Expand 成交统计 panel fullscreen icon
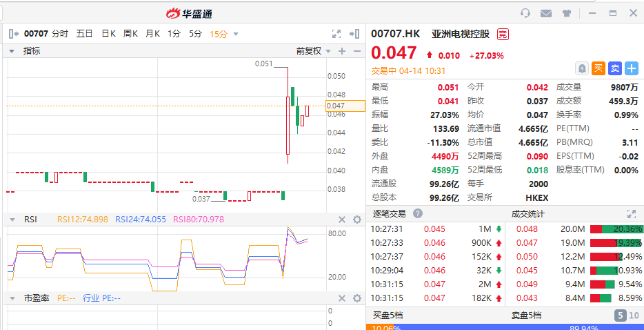This screenshot has width=644, height=330. tap(632, 213)
